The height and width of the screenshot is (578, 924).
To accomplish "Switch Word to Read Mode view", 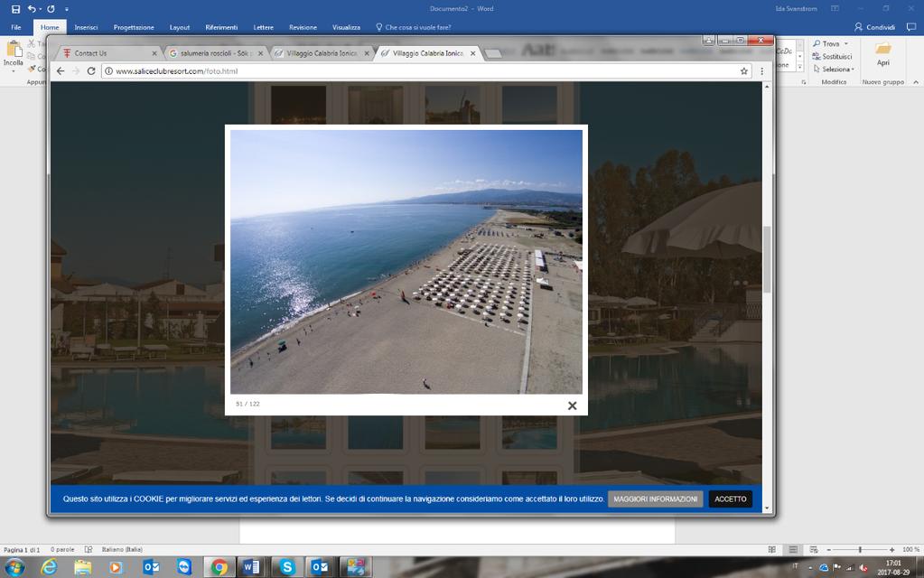I will click(x=772, y=549).
